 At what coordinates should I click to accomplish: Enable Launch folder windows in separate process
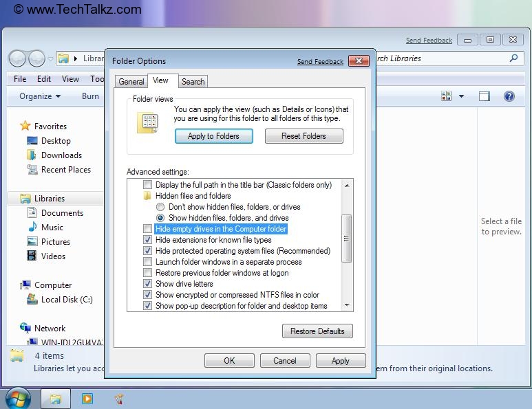click(147, 262)
